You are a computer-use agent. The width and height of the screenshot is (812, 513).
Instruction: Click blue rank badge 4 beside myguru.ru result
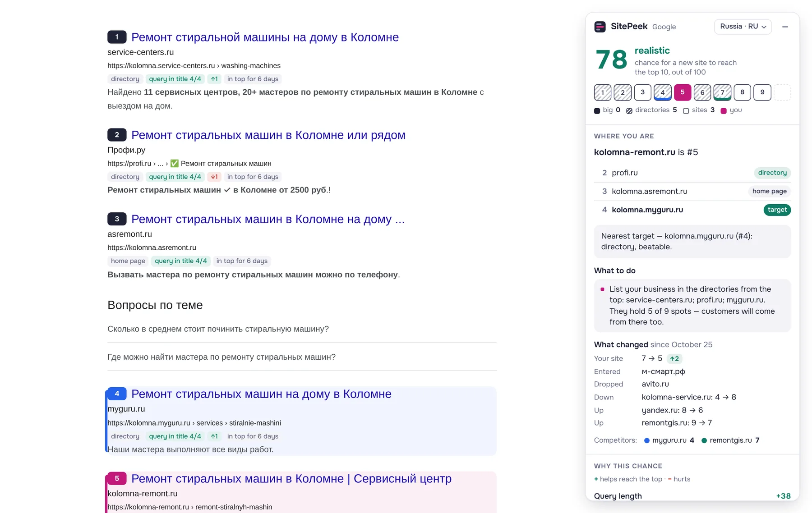pos(117,394)
